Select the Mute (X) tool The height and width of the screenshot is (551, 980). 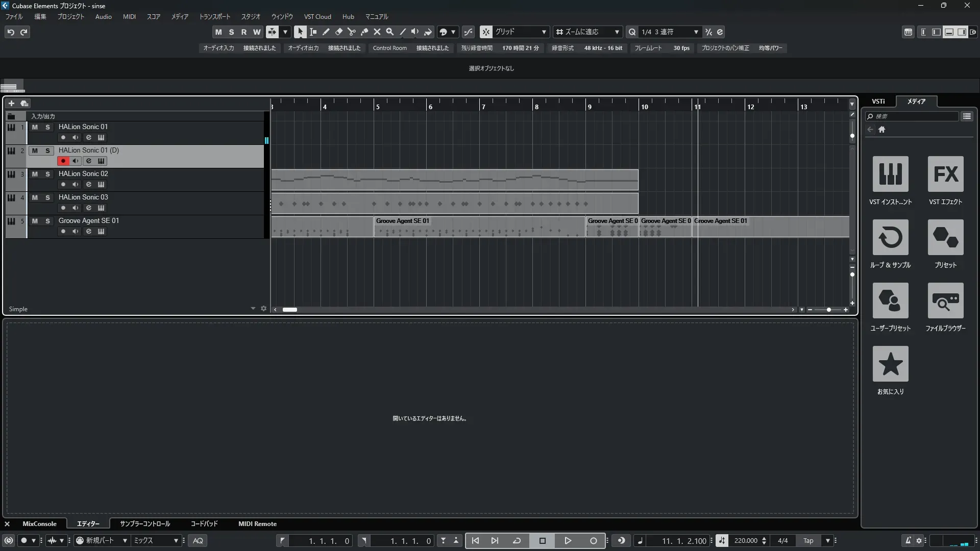click(x=377, y=32)
